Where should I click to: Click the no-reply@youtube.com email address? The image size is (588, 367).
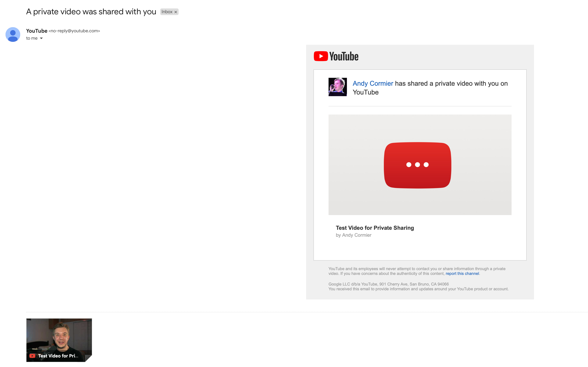[74, 31]
